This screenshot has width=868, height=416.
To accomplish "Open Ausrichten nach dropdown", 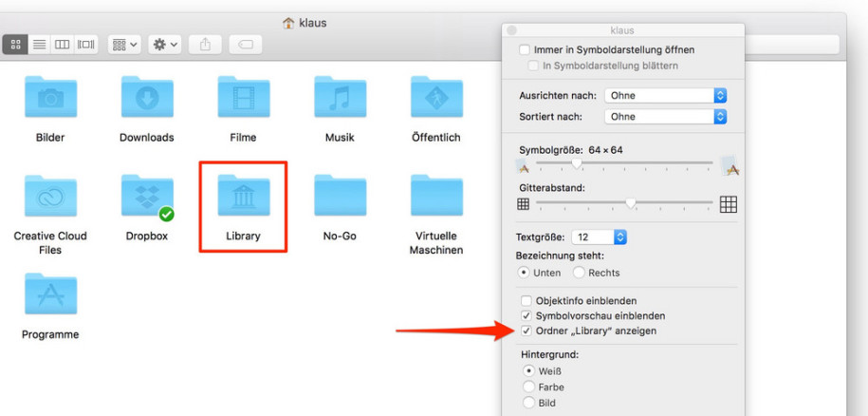I will click(x=665, y=95).
